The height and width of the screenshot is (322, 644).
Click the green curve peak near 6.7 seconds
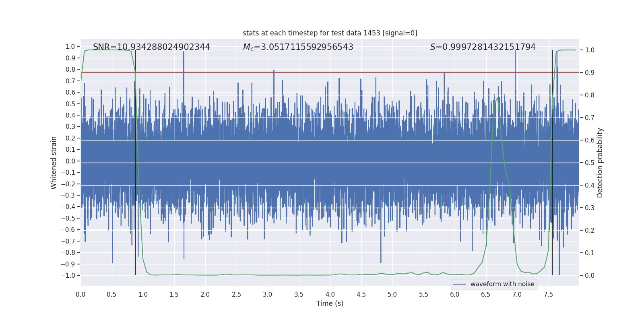tap(498, 97)
